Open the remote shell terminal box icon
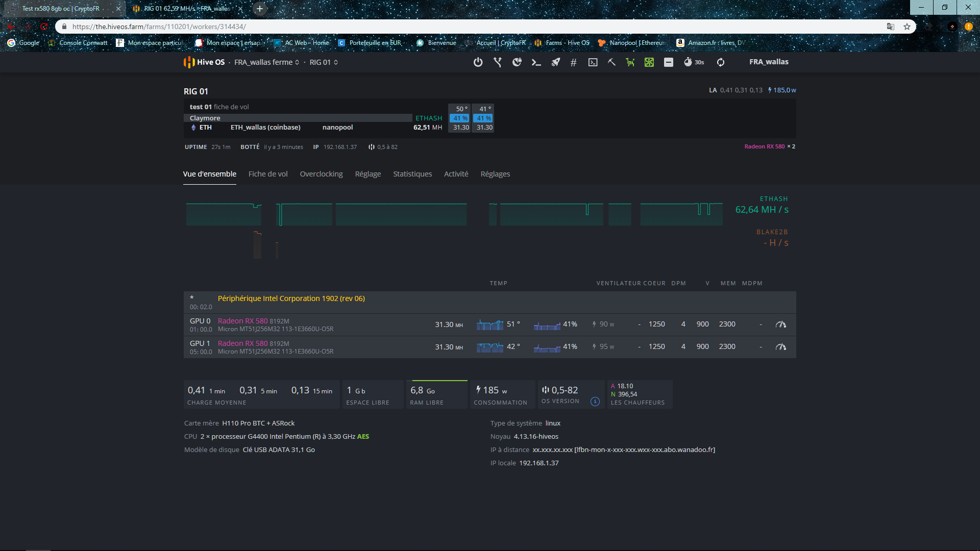980x551 pixels. click(x=593, y=62)
